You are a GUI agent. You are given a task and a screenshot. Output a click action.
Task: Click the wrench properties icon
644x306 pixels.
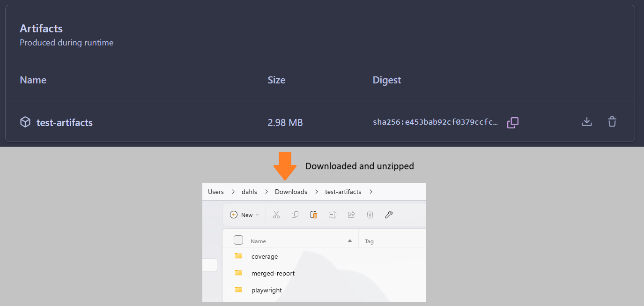coord(388,215)
